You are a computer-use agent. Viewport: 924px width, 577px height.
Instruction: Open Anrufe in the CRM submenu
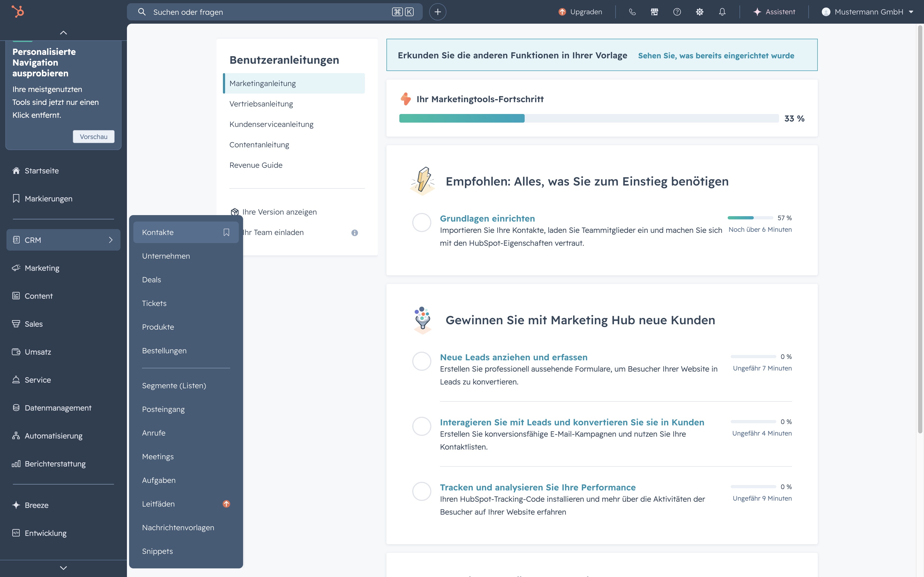tap(186, 433)
